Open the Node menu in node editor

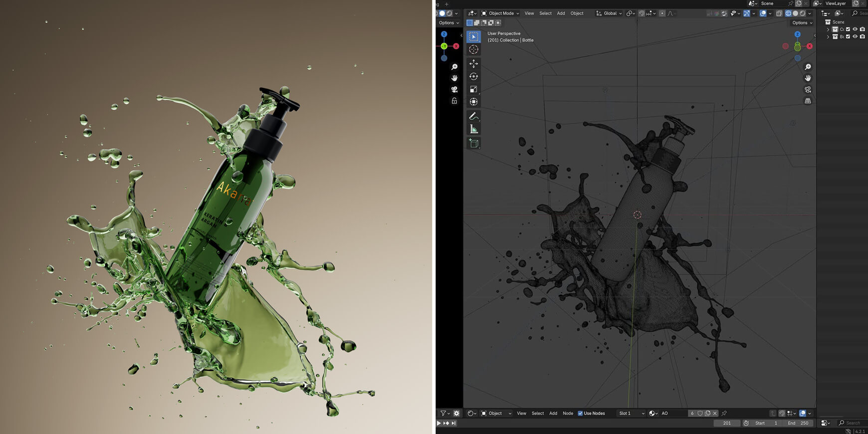(568, 413)
